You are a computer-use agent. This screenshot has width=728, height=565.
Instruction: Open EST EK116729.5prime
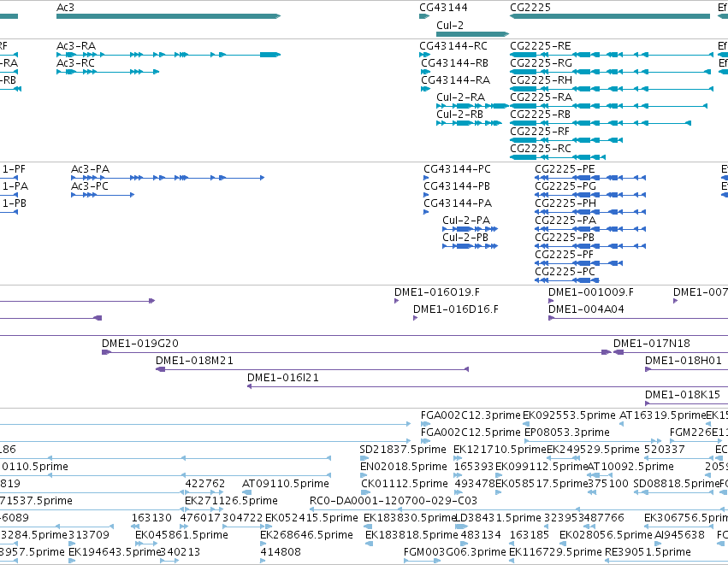pos(512,561)
